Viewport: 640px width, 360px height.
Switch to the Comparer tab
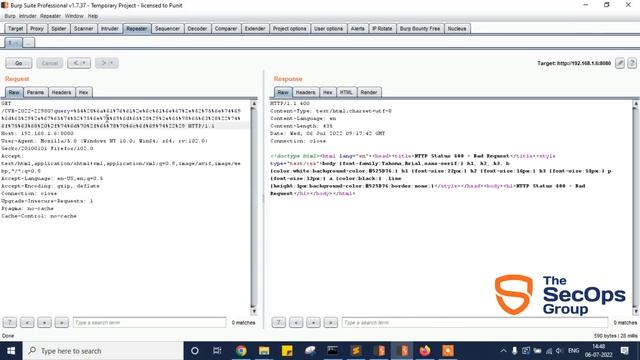pos(226,29)
